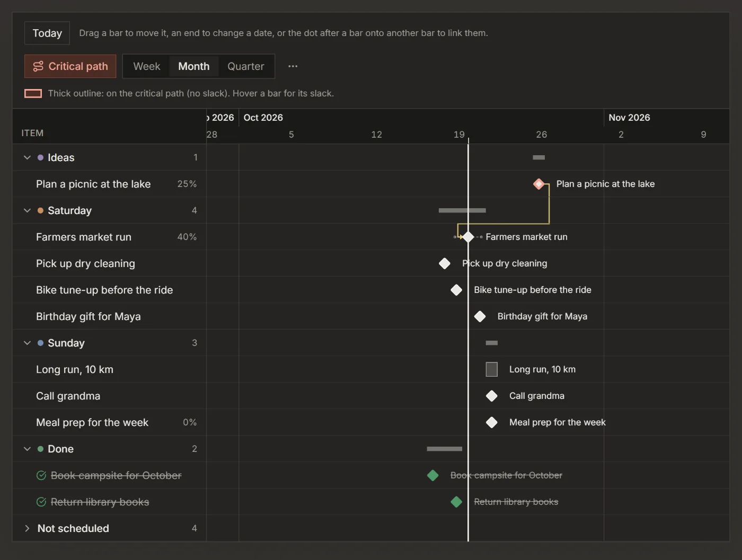Select the Bike tune-up diamond marker
742x560 pixels.
point(456,290)
